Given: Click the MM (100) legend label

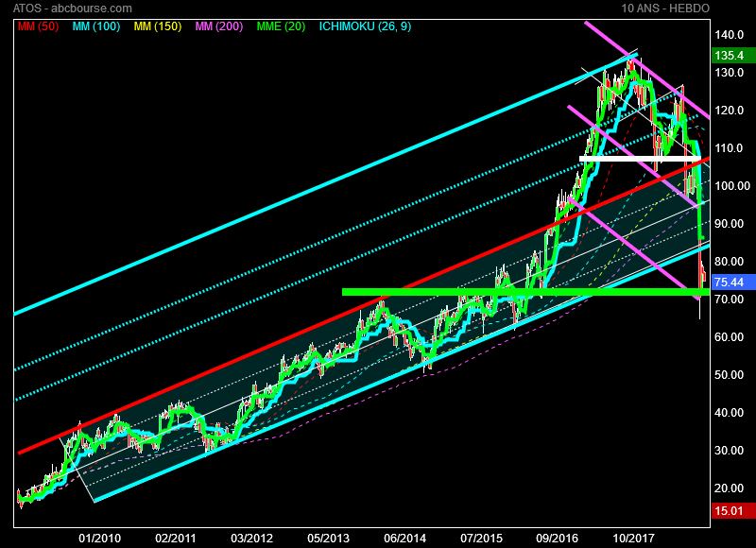Looking at the screenshot, I should point(96,26).
